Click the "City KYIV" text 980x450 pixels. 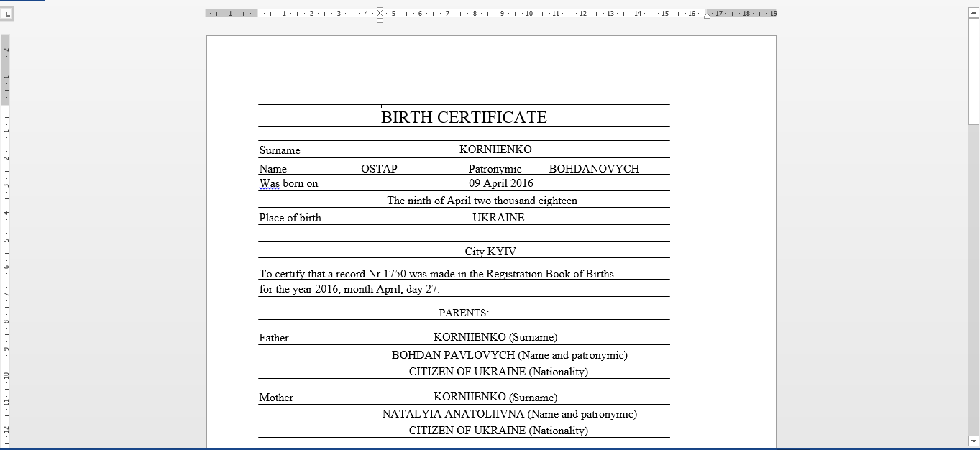coord(490,252)
